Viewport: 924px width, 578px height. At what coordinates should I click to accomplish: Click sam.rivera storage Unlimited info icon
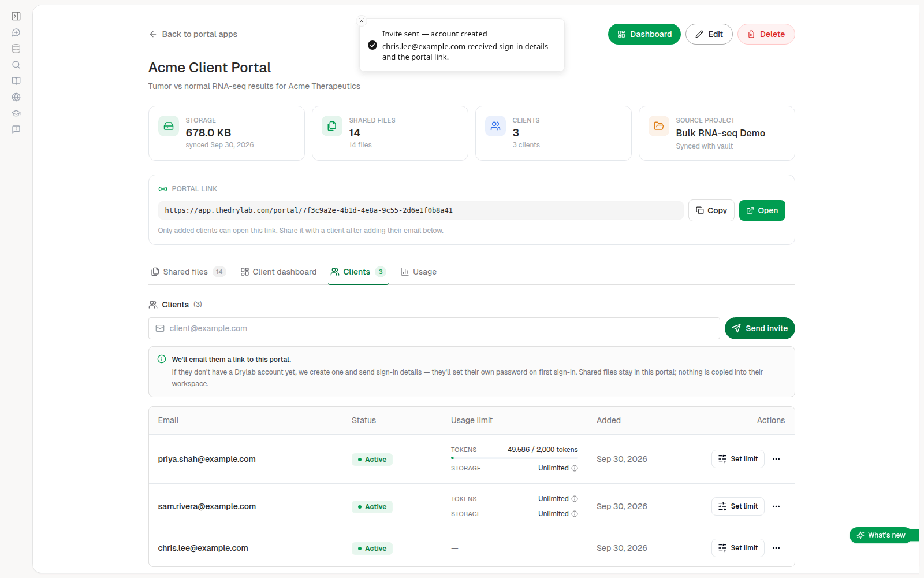point(575,514)
